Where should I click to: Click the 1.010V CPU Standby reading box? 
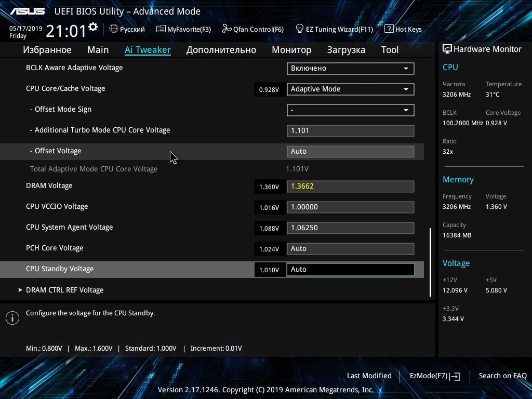pos(270,270)
